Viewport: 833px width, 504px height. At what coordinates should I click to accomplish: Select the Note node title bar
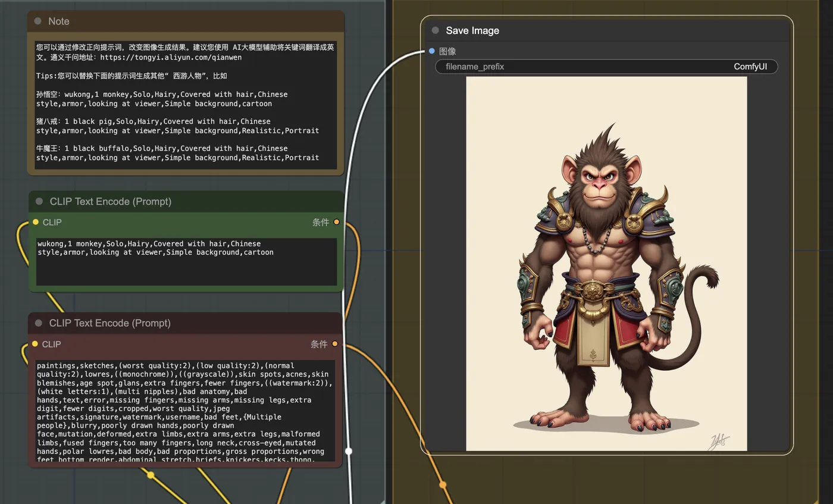pos(186,21)
